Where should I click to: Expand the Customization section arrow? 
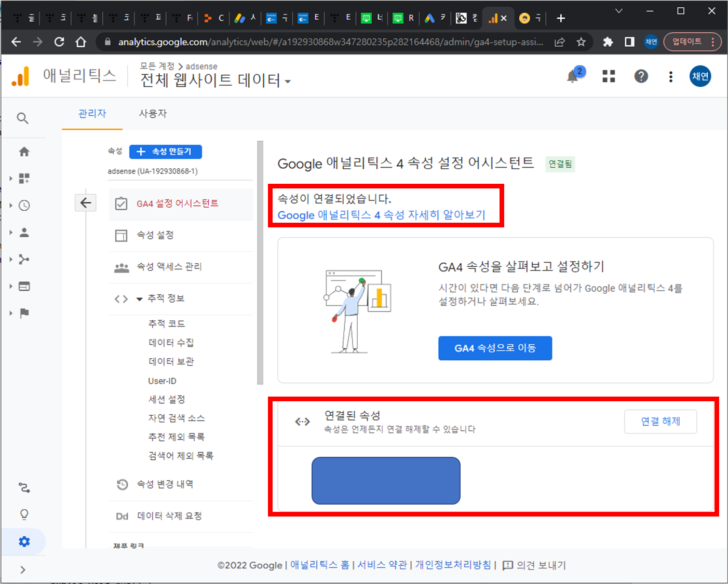pyautogui.click(x=11, y=179)
